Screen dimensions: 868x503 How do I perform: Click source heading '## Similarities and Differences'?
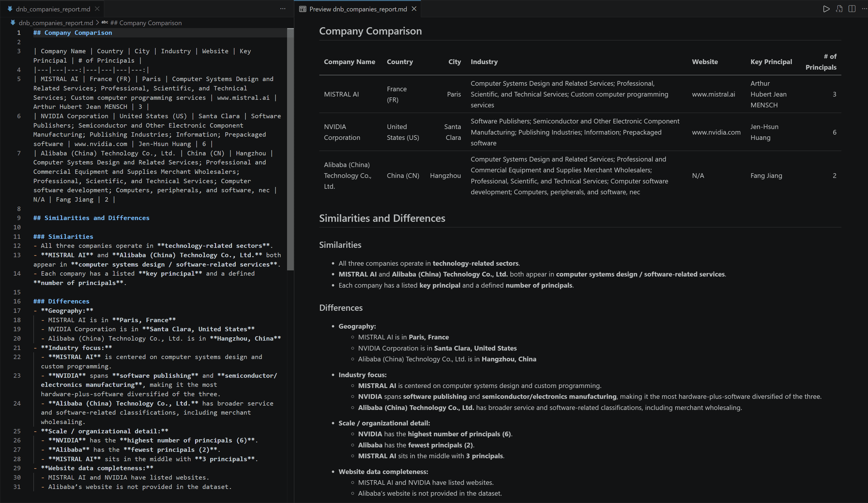point(91,218)
